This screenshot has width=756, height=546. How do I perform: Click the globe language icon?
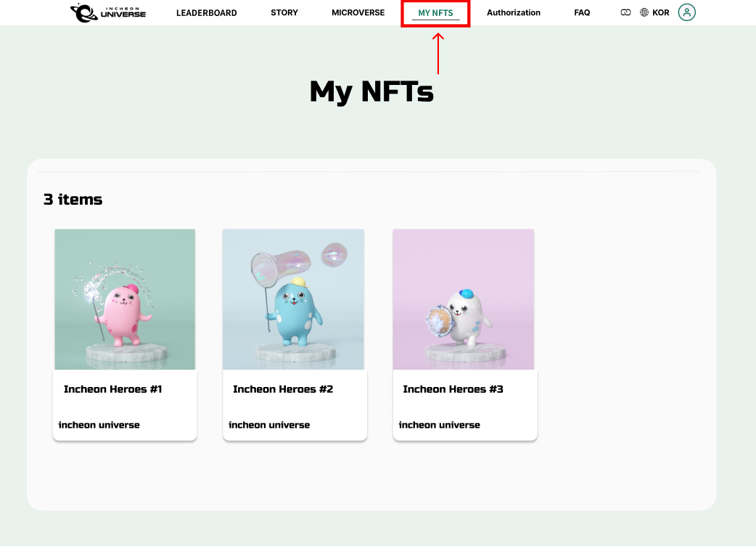[644, 12]
